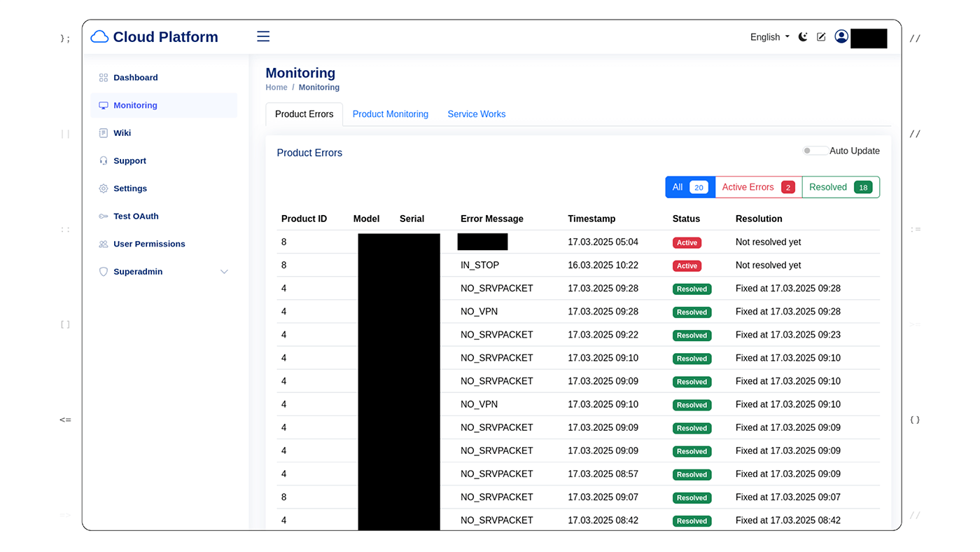The height and width of the screenshot is (552, 980).
Task: Click the timestamp 17.03.2025 08:42
Action: point(603,520)
